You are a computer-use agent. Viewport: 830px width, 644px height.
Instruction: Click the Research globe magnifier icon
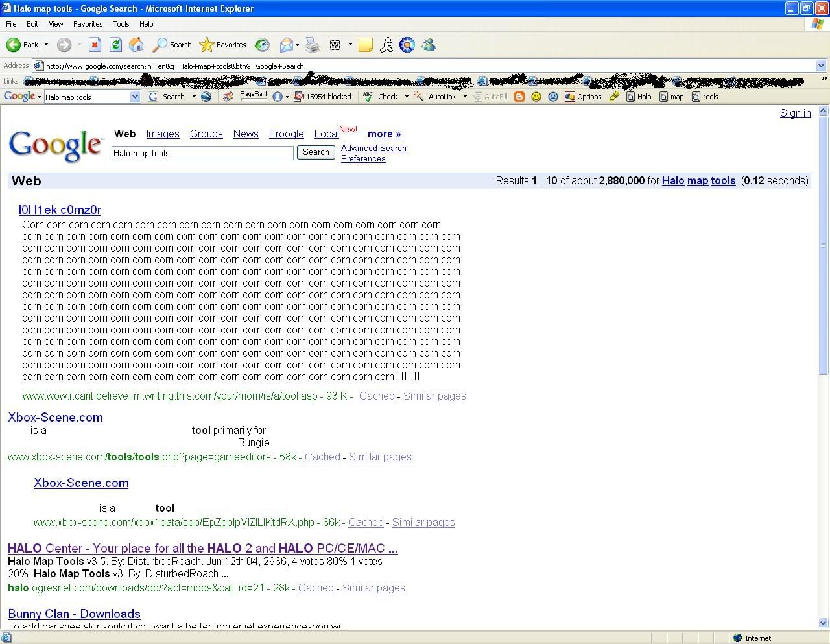(407, 45)
